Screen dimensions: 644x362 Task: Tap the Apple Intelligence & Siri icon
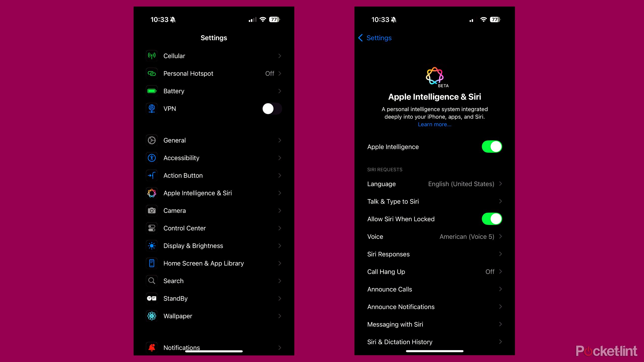[152, 193]
